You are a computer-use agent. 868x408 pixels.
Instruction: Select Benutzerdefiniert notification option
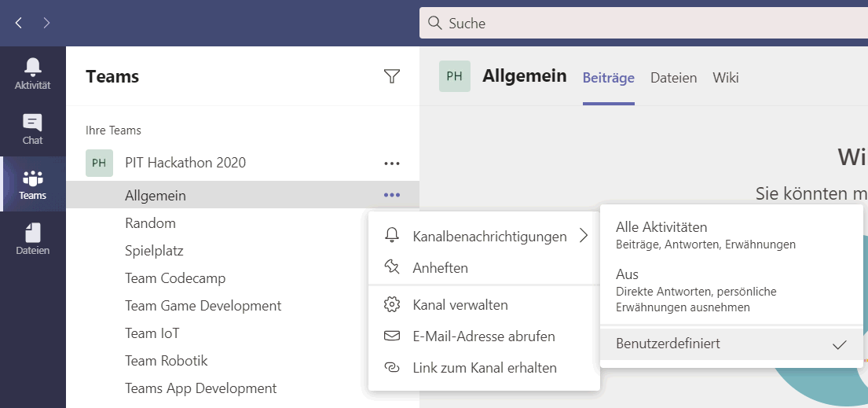tap(731, 344)
